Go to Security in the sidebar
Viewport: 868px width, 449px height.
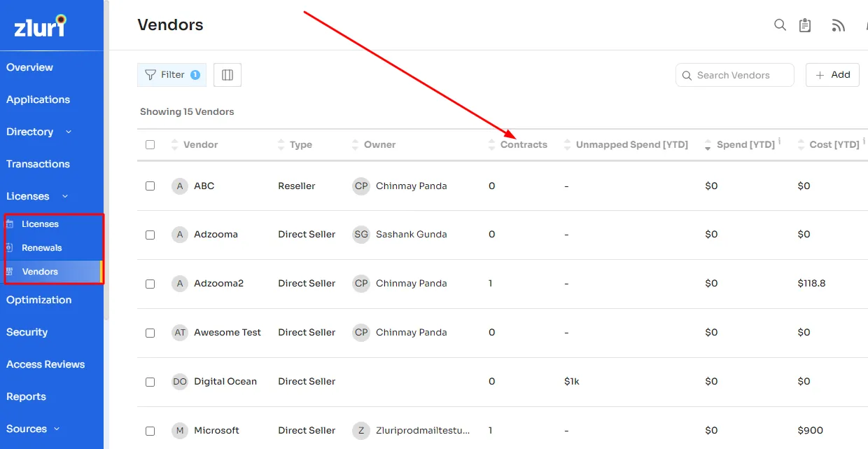tap(27, 333)
